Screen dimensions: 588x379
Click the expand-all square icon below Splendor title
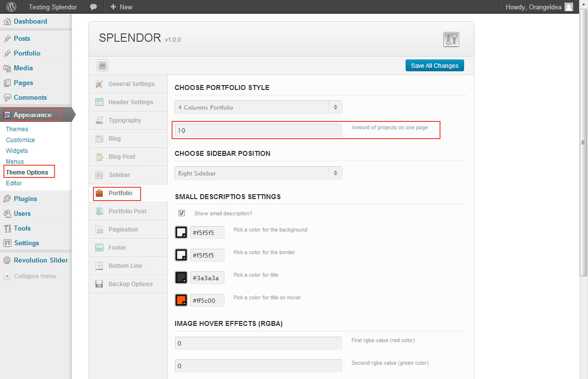pyautogui.click(x=102, y=65)
